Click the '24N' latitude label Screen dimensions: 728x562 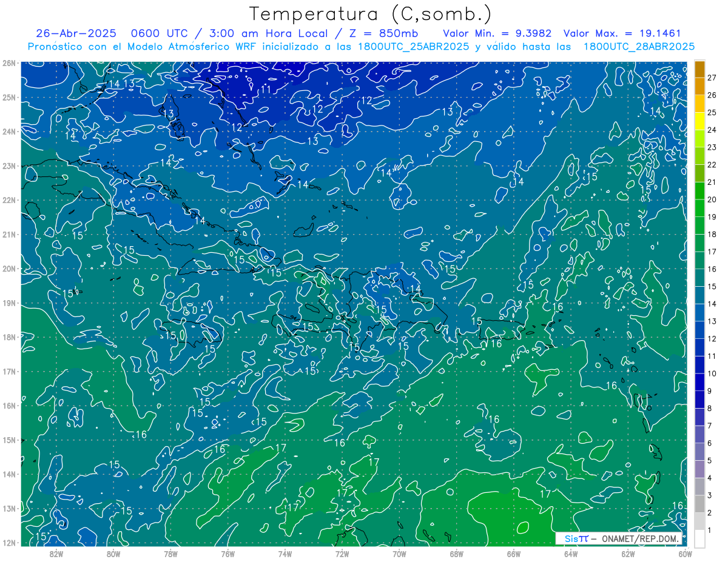(x=8, y=132)
